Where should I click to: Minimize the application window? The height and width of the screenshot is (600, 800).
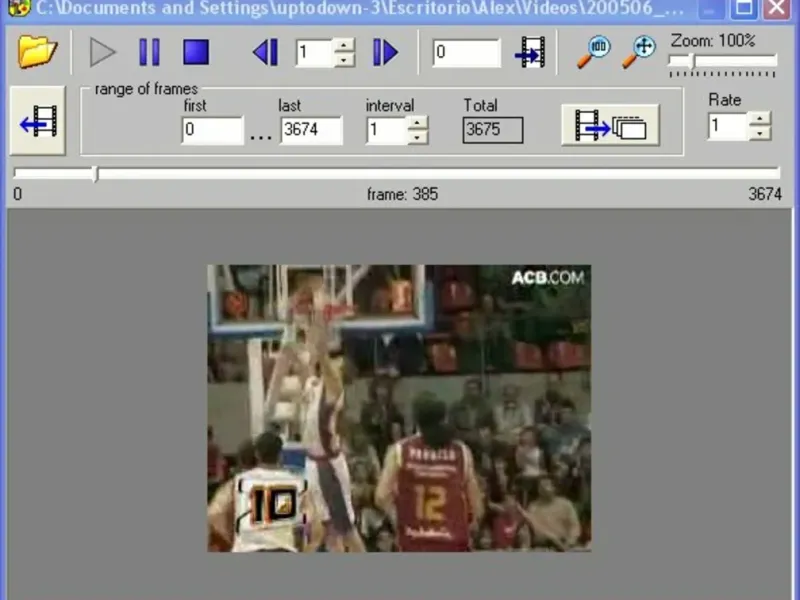coord(710,8)
